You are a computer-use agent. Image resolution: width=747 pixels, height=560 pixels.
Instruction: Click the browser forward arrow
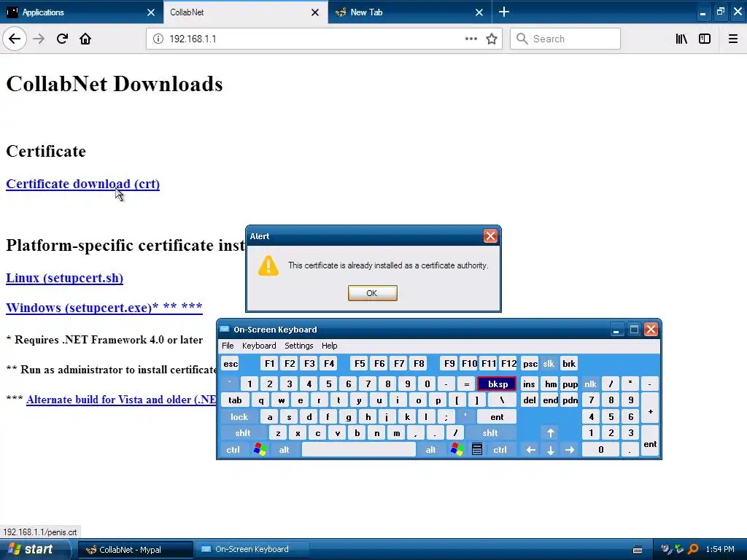point(39,39)
